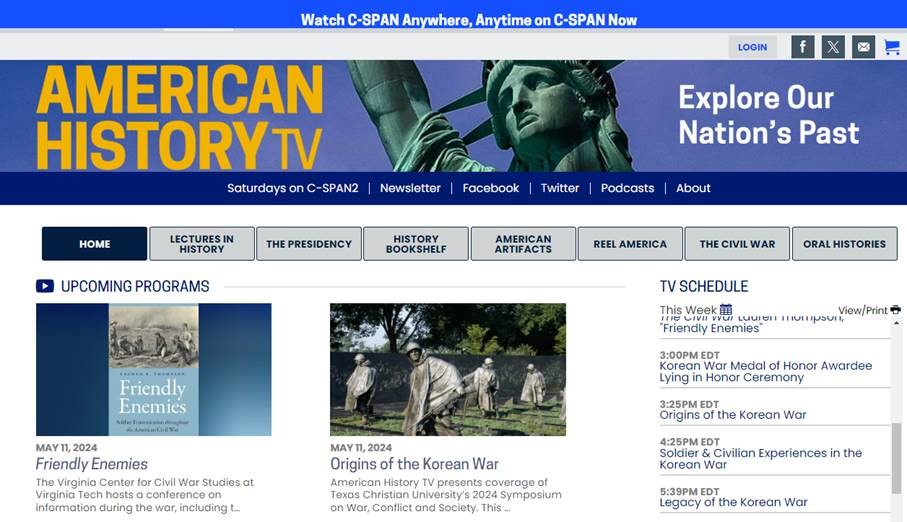Open the About link
This screenshot has height=522, width=907.
[693, 188]
